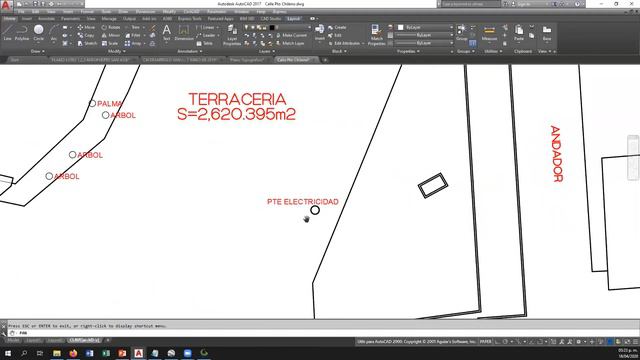Image resolution: width=640 pixels, height=360 pixels.
Task: Click Match Properties tool
Action: 376,34
